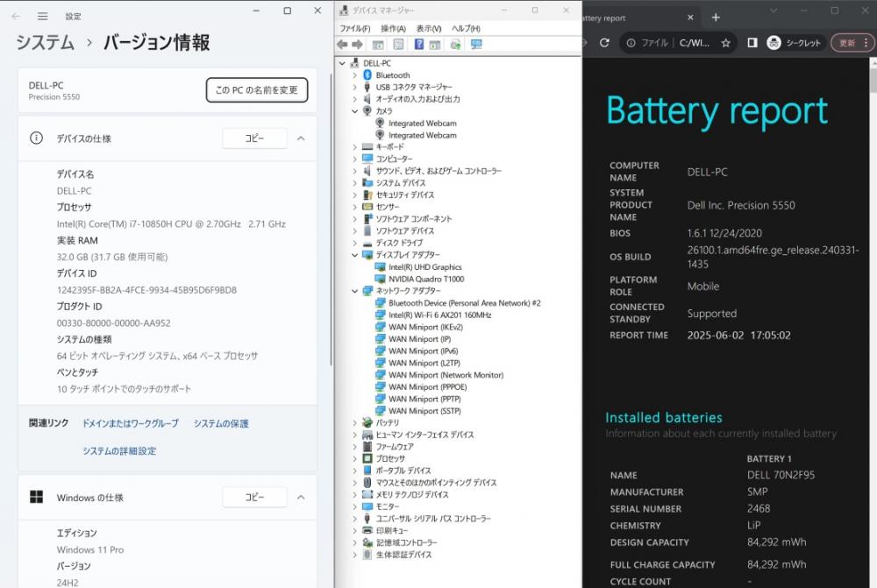This screenshot has width=877, height=588.
Task: Click the Windows 11 Pro edition text
Action: (x=90, y=549)
